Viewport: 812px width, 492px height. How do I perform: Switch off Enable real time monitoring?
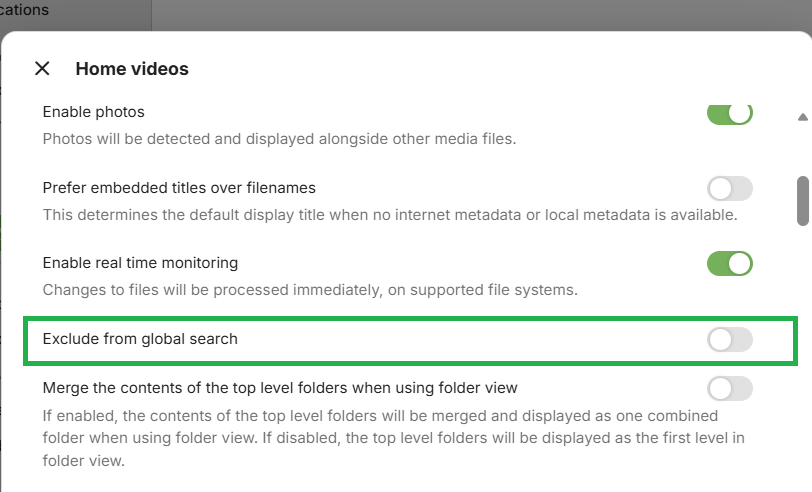[x=729, y=264]
